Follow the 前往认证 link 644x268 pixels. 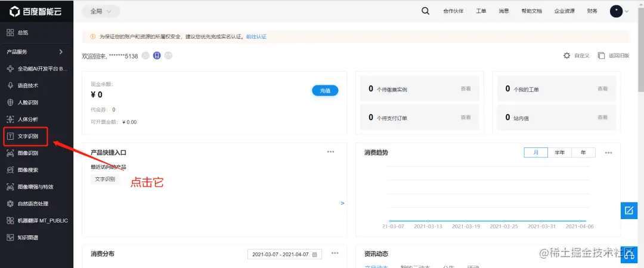(x=256, y=36)
